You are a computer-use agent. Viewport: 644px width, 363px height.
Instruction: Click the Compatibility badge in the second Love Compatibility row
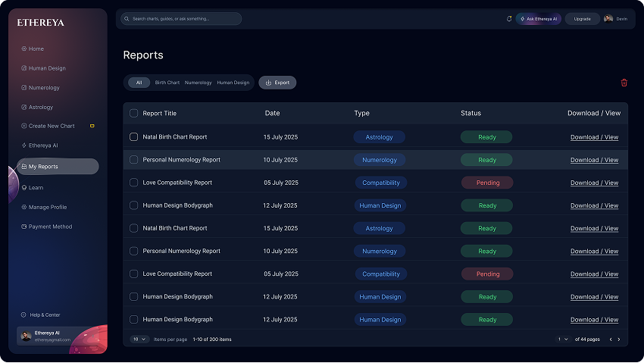pos(381,274)
